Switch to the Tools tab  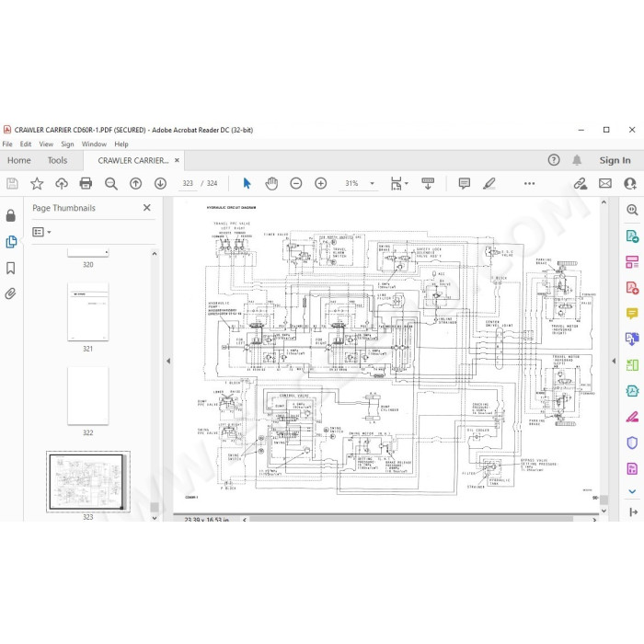point(57,160)
